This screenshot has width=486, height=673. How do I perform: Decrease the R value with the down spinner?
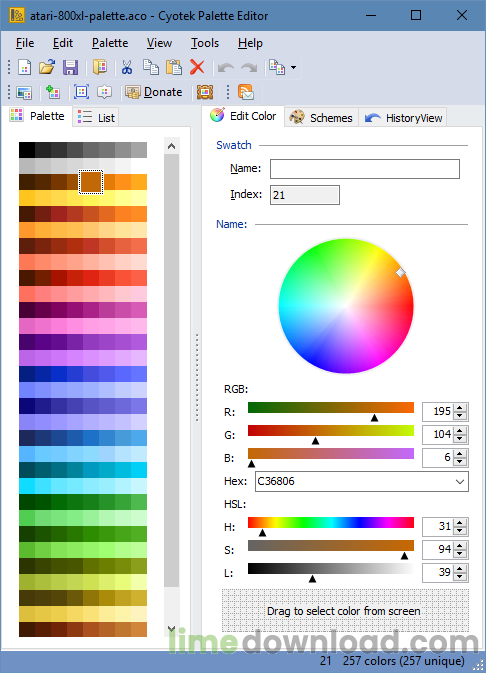[460, 415]
